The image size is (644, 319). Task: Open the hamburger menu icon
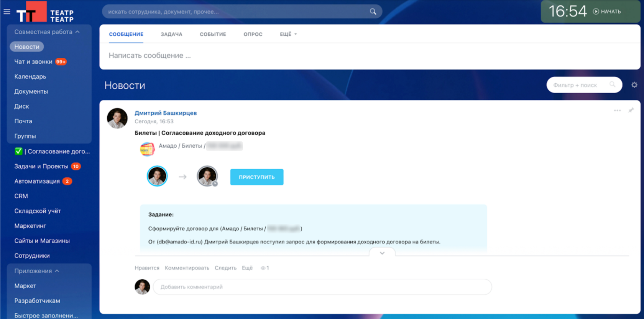pyautogui.click(x=7, y=12)
